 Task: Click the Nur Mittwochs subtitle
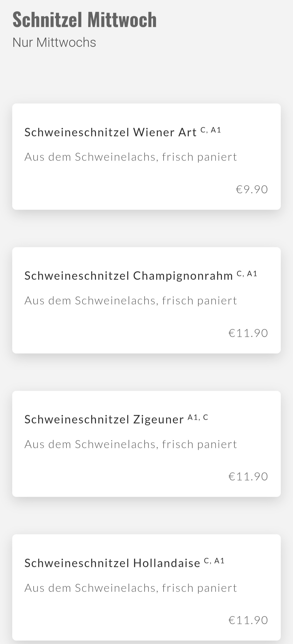coord(54,43)
